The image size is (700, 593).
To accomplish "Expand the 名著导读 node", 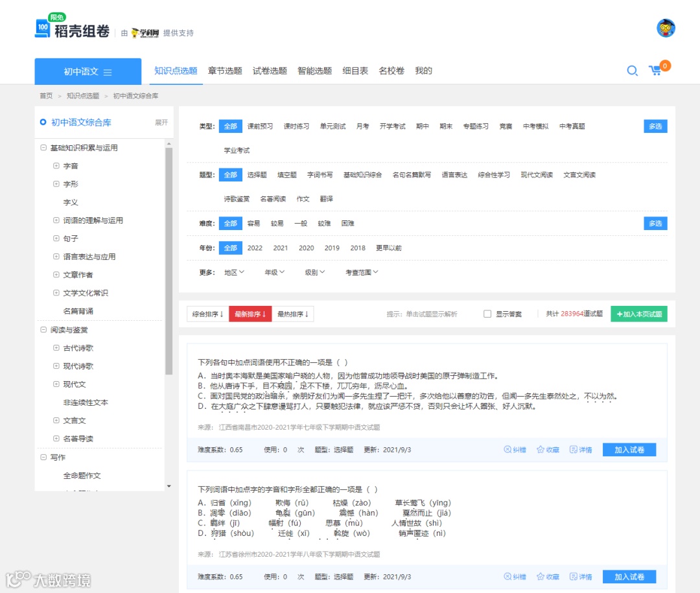I will tap(56, 439).
